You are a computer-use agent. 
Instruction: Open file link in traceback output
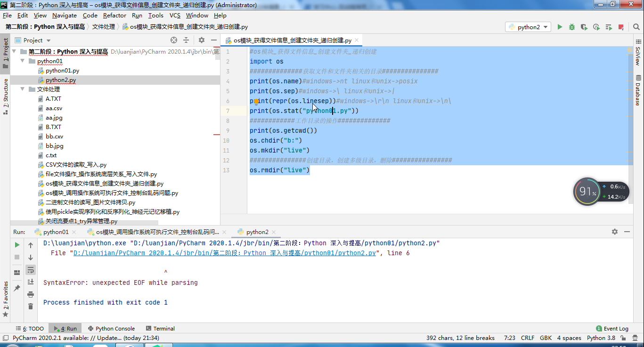tap(224, 253)
